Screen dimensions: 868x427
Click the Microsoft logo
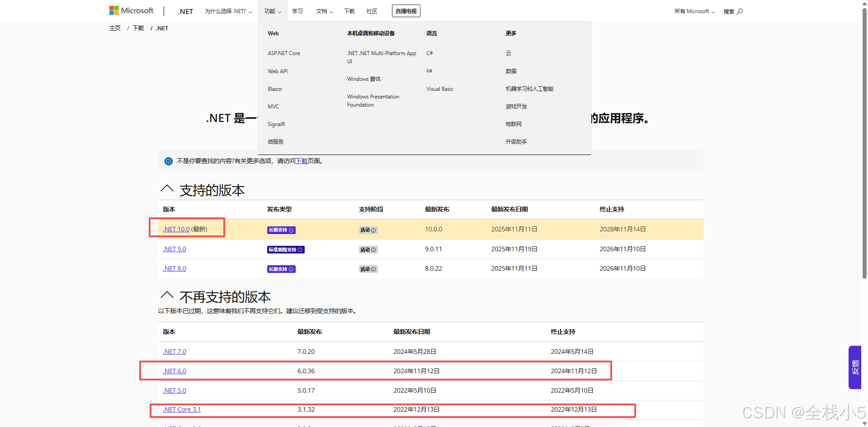click(131, 10)
